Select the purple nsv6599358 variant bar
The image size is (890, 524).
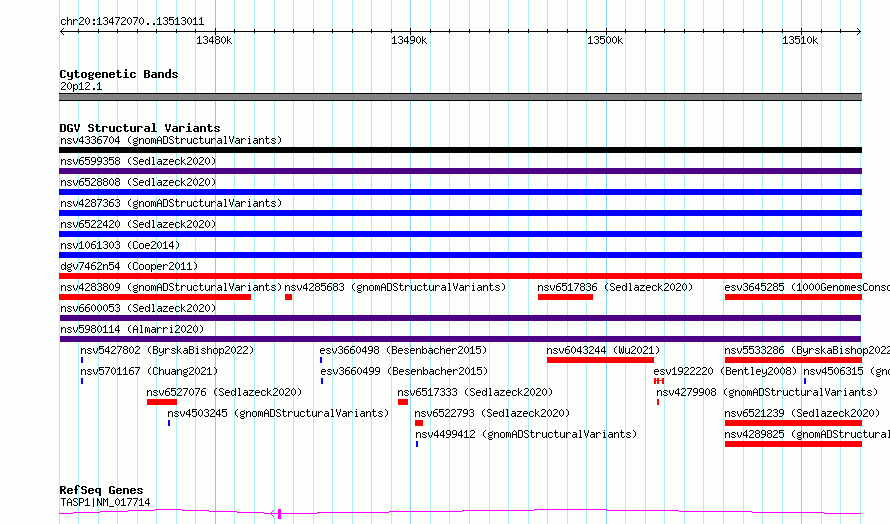[x=460, y=171]
